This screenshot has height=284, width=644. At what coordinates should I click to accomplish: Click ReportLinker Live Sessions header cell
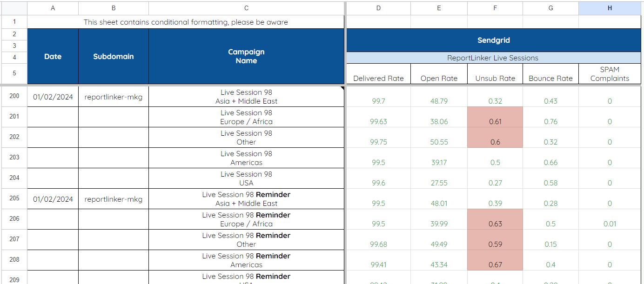[494, 58]
